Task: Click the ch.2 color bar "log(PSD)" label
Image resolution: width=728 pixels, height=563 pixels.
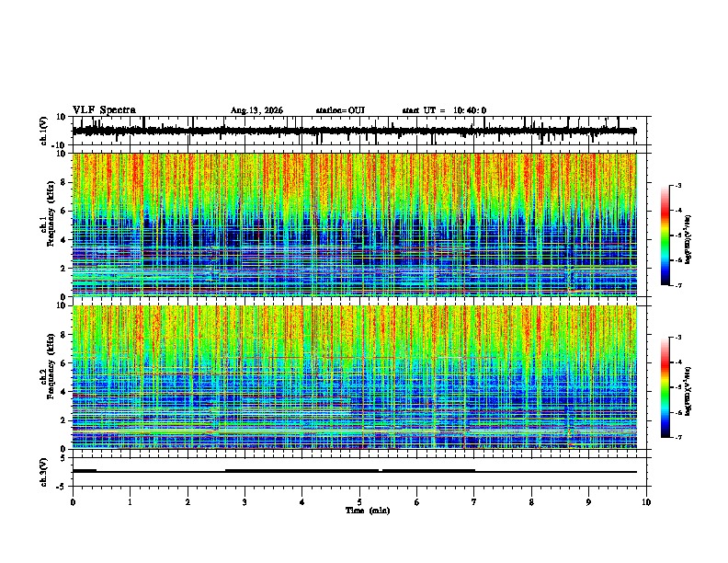Action: click(688, 391)
